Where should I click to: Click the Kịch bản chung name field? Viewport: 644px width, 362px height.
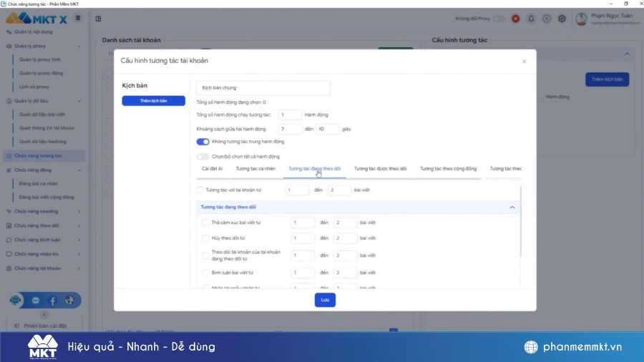[x=263, y=87]
